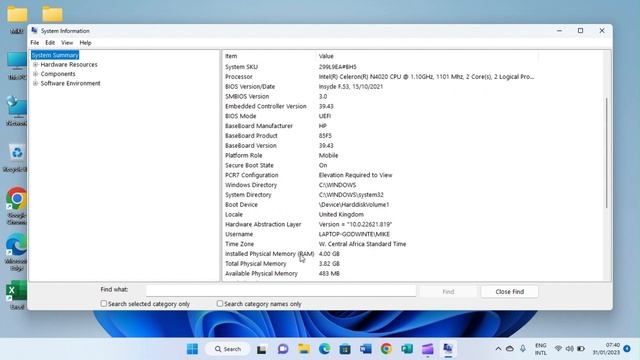The image size is (640, 360).
Task: Select System Summary tree node
Action: (x=55, y=55)
